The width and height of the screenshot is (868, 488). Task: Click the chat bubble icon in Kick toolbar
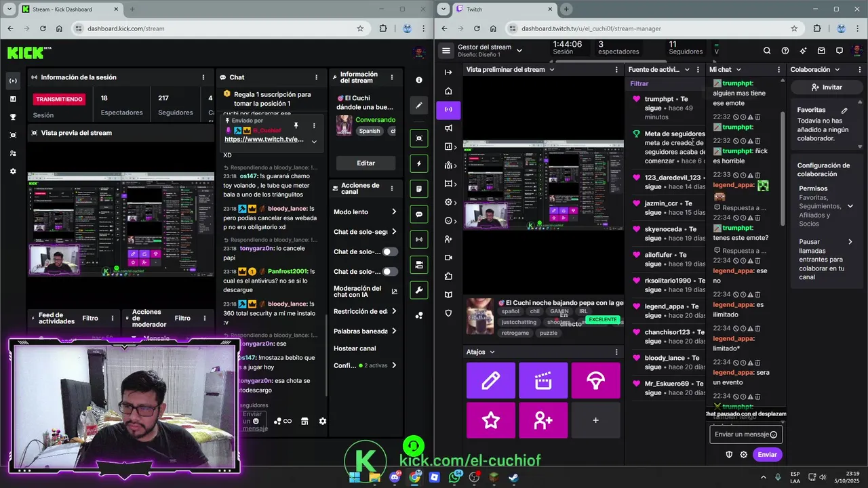tap(419, 214)
